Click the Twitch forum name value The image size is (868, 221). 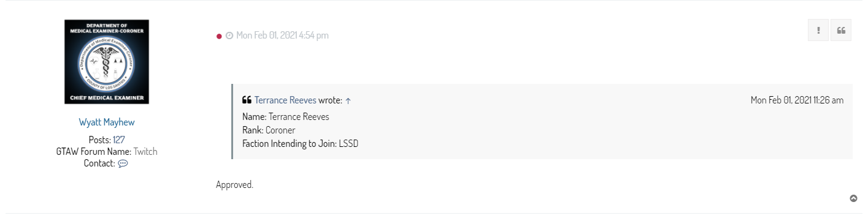[145, 151]
